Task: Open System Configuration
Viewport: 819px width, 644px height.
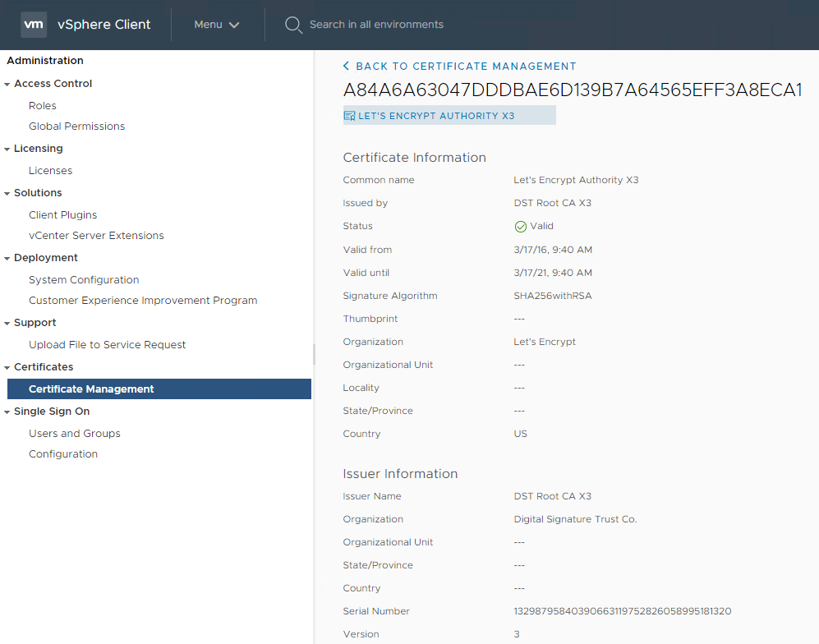Action: point(84,280)
